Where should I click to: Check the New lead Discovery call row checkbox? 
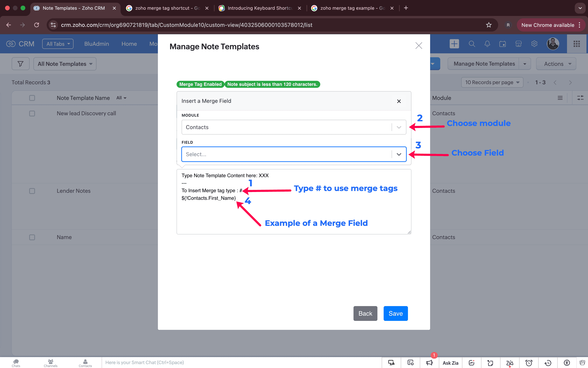[32, 113]
